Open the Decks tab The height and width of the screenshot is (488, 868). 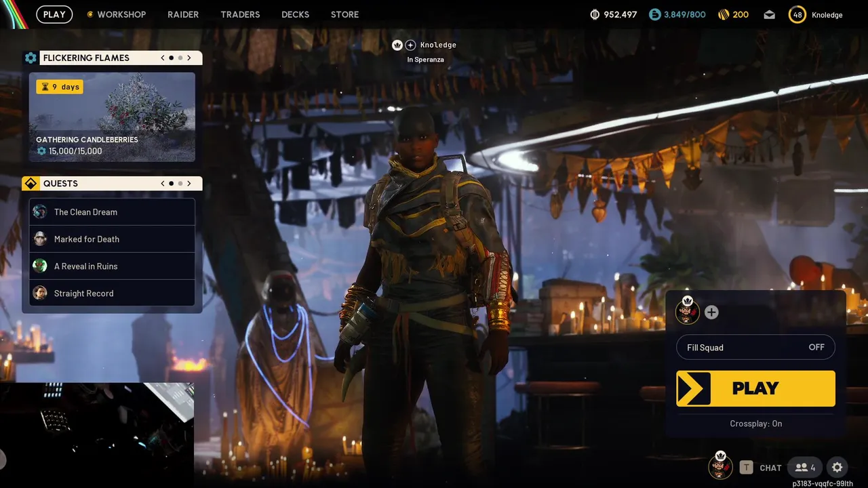pyautogui.click(x=295, y=14)
